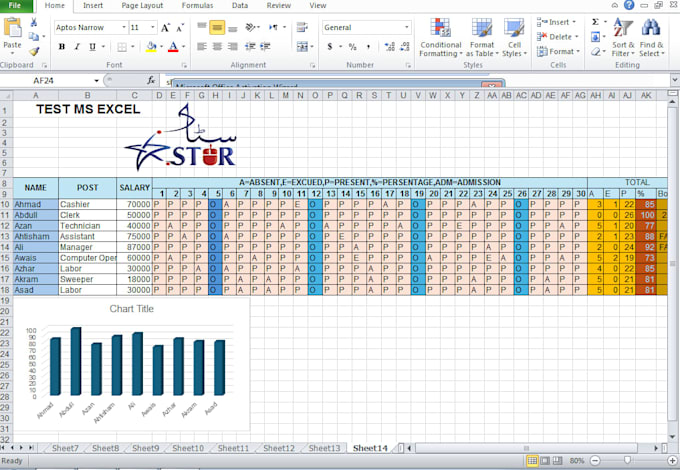Decrease font size with Shrink Font
This screenshot has height=470, width=680.
point(180,28)
